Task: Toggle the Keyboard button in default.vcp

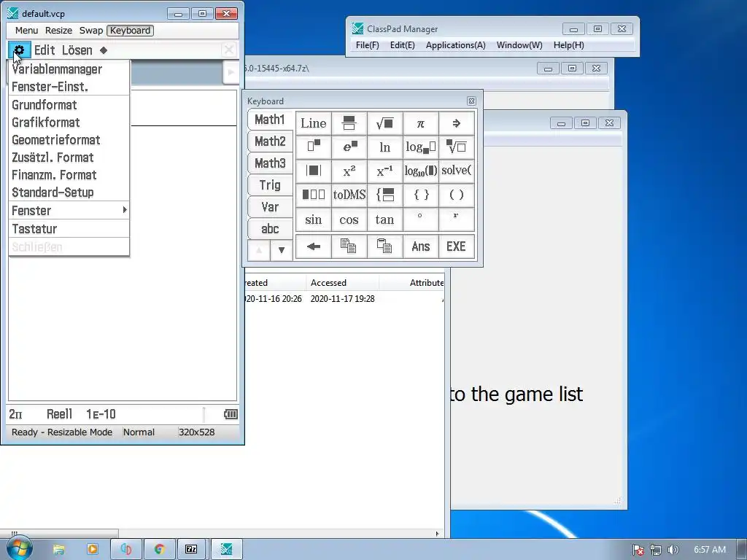Action: 130,31
